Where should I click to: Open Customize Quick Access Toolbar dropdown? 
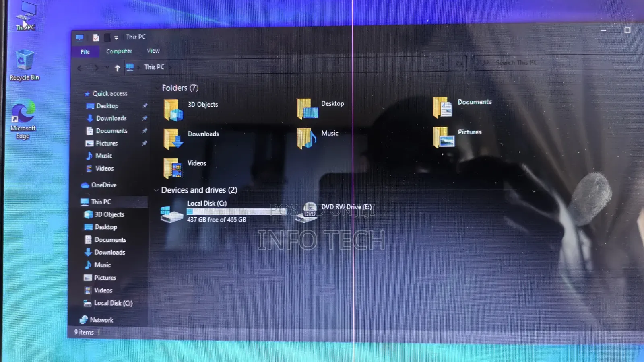pos(116,38)
